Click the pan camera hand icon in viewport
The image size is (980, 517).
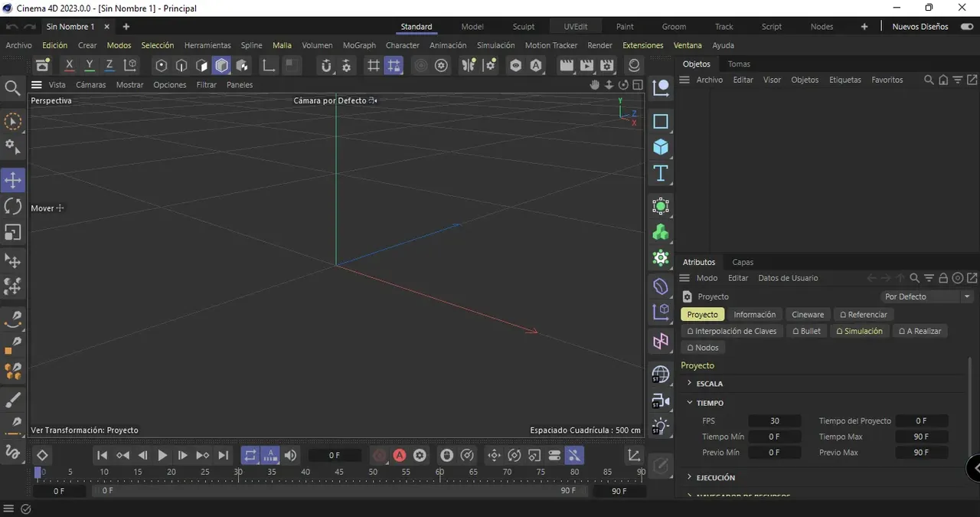(x=594, y=85)
